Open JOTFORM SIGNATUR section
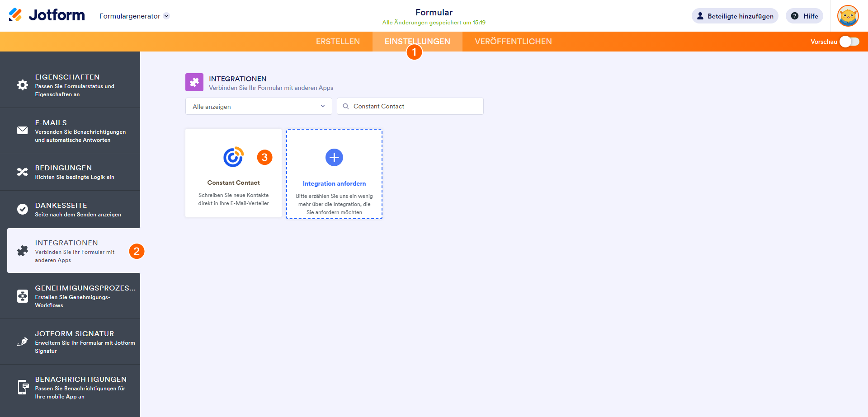This screenshot has width=868, height=417. click(70, 342)
